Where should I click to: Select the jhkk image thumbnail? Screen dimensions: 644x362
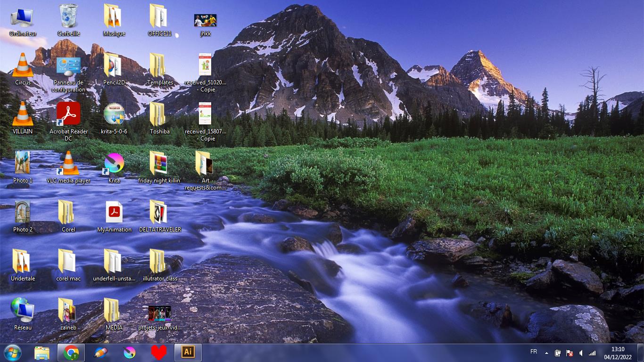(205, 20)
